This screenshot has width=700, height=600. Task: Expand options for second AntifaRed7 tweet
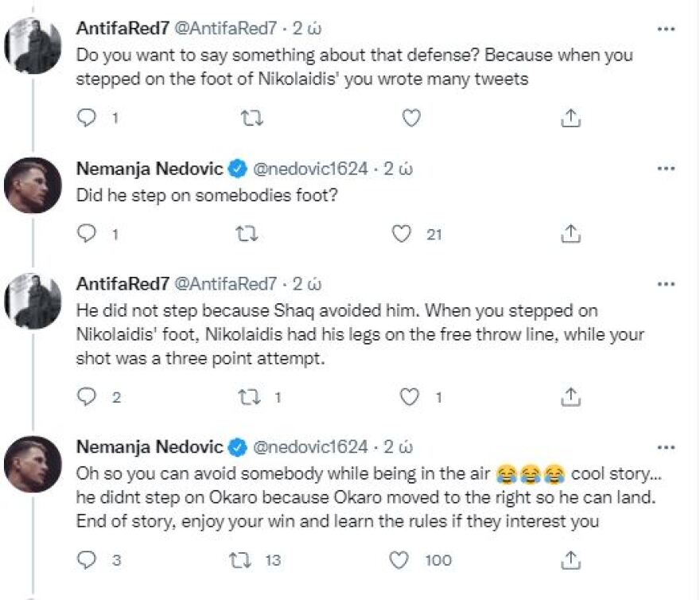tap(665, 284)
